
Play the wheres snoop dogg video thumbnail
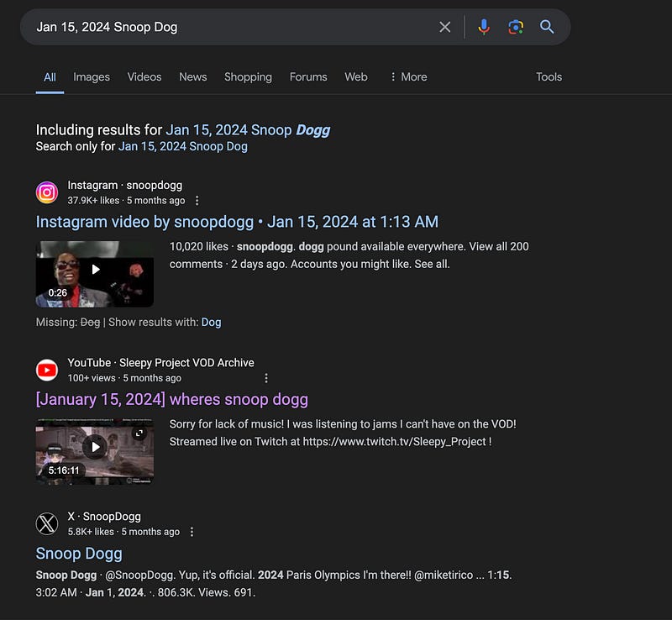pos(95,451)
